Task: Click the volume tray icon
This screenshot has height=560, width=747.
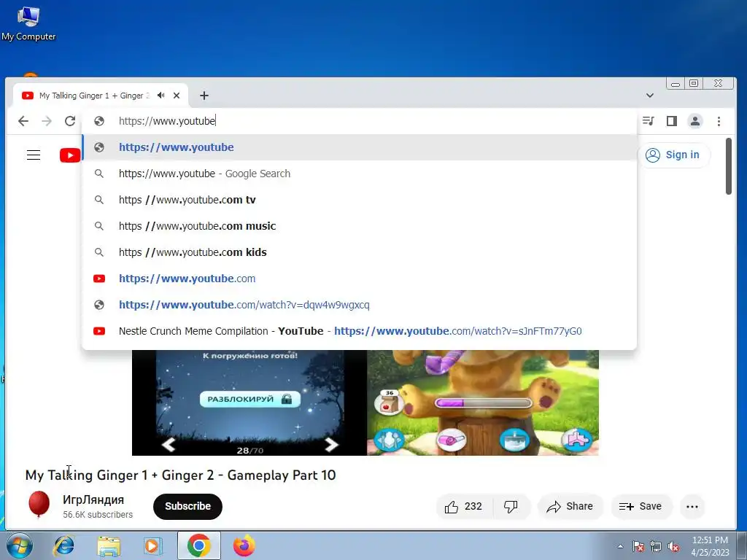Action: pyautogui.click(x=673, y=547)
